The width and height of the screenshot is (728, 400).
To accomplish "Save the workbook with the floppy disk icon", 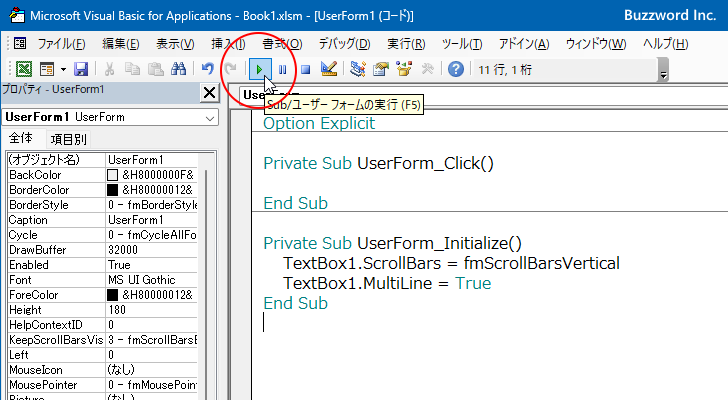I will click(81, 70).
